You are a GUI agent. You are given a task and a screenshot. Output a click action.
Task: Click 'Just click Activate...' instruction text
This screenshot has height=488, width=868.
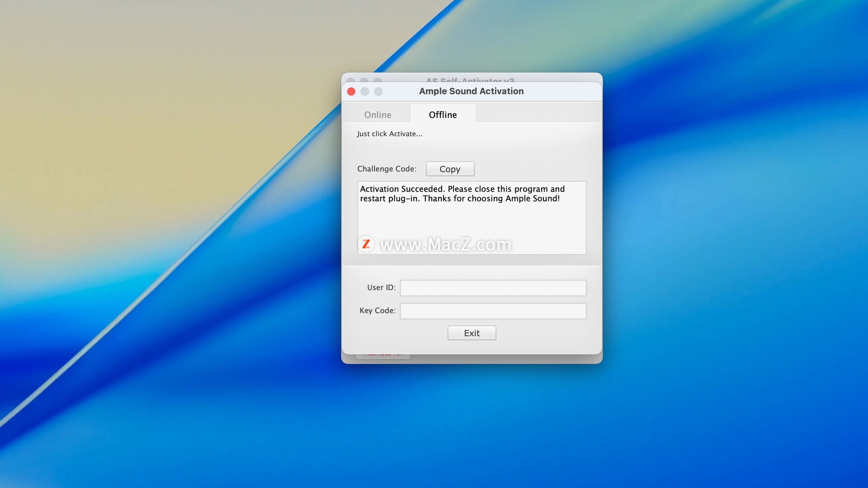point(389,134)
